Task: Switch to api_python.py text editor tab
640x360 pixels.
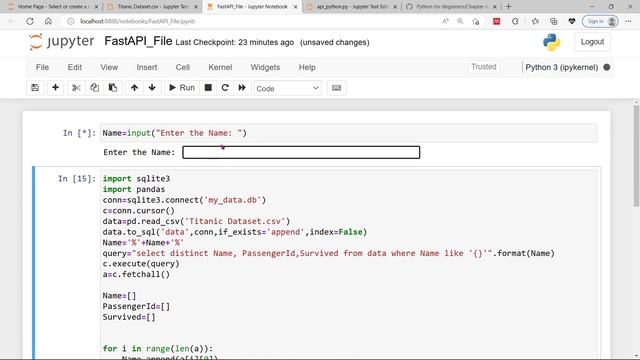Action: [351, 7]
